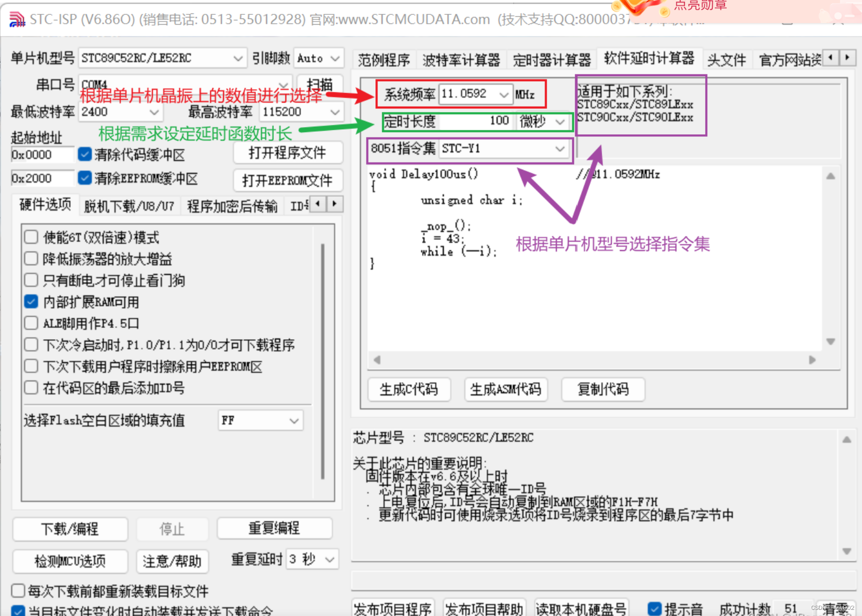Click 读取本机硬盘号 button
This screenshot has width=862, height=616.
pos(581,609)
